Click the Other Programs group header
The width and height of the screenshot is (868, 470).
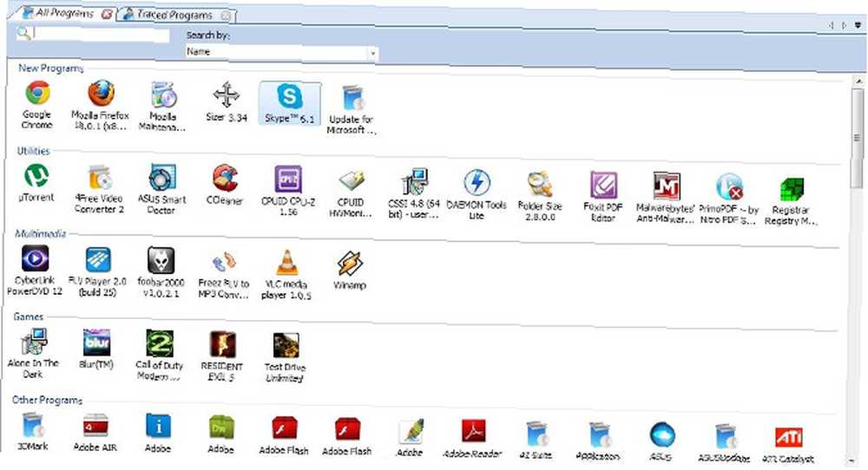[47, 400]
